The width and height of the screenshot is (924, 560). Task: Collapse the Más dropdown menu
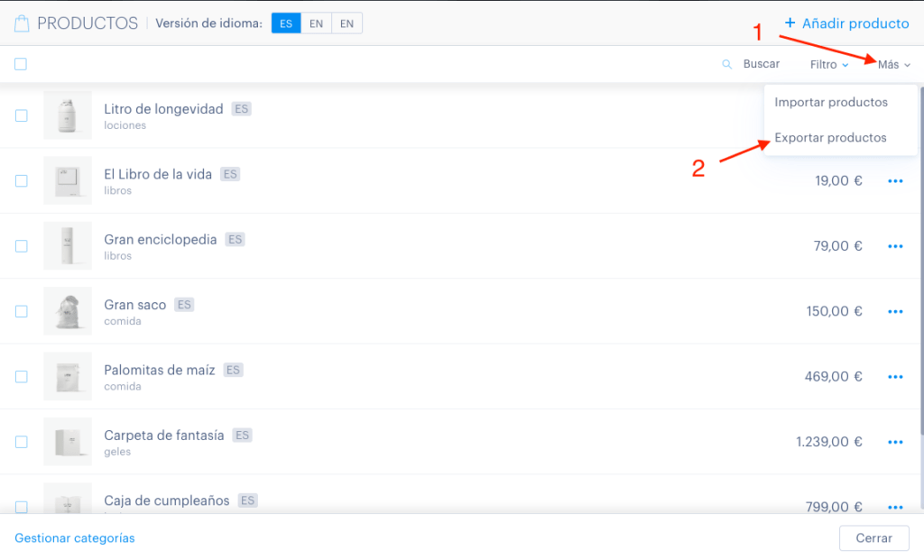coord(894,65)
